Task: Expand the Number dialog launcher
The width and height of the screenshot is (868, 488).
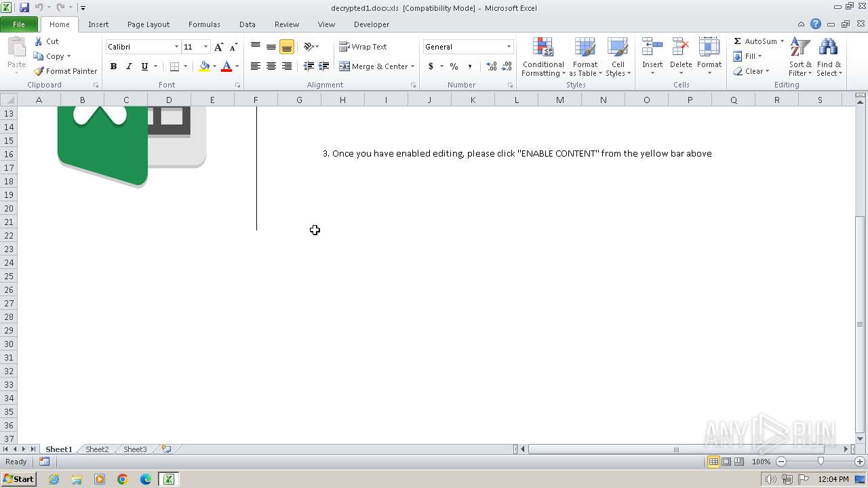Action: pyautogui.click(x=510, y=85)
